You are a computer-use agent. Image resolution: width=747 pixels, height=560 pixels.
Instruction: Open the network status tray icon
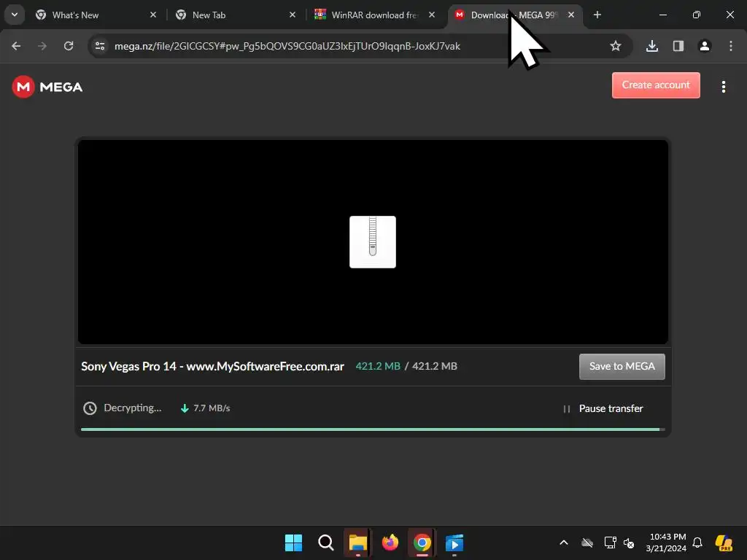(x=610, y=542)
